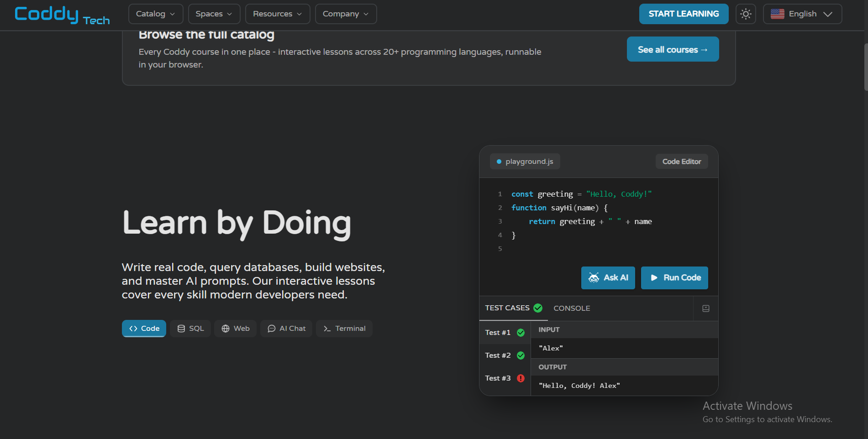The height and width of the screenshot is (439, 868).
Task: Expand the Spaces menu
Action: click(214, 14)
